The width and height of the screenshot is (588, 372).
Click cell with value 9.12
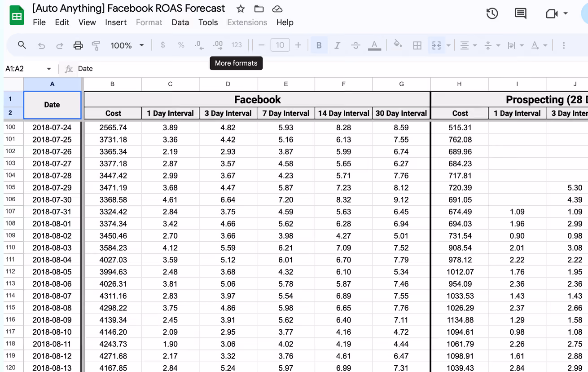pyautogui.click(x=401, y=199)
